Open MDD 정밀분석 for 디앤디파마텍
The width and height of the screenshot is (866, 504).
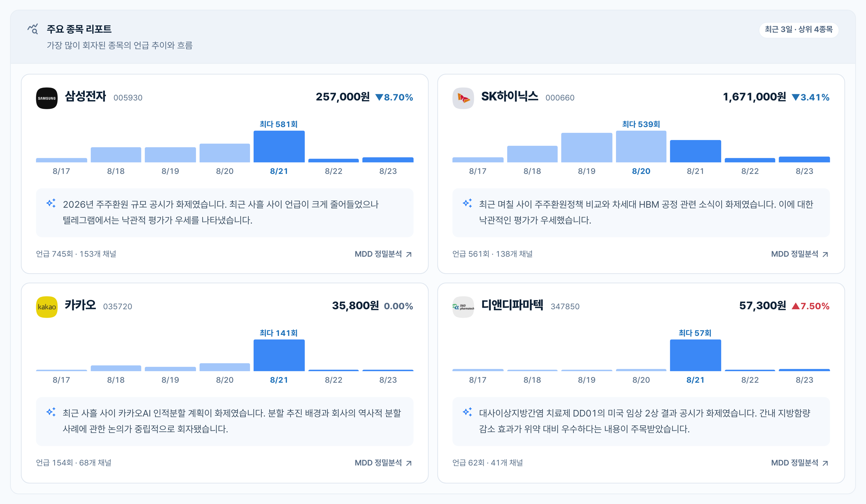[800, 463]
